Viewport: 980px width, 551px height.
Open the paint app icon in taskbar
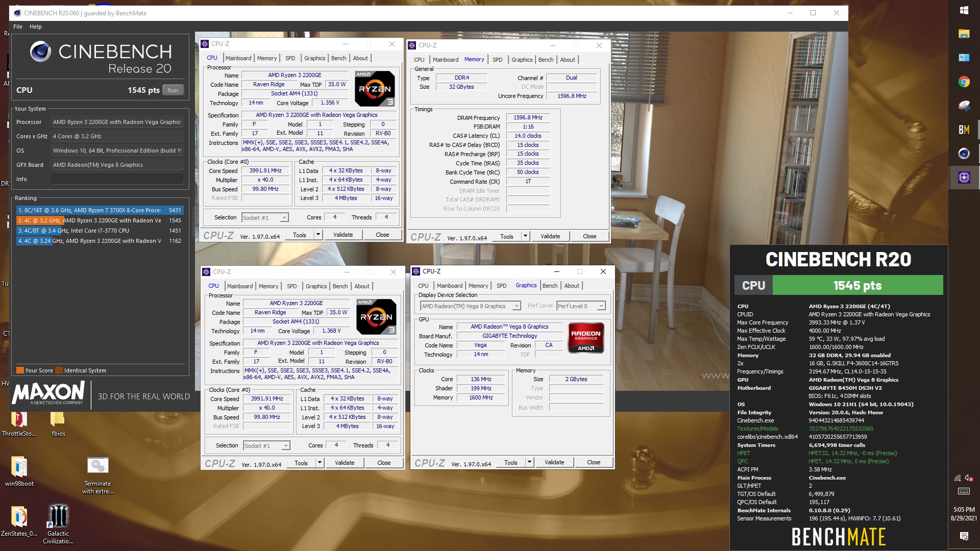964,106
